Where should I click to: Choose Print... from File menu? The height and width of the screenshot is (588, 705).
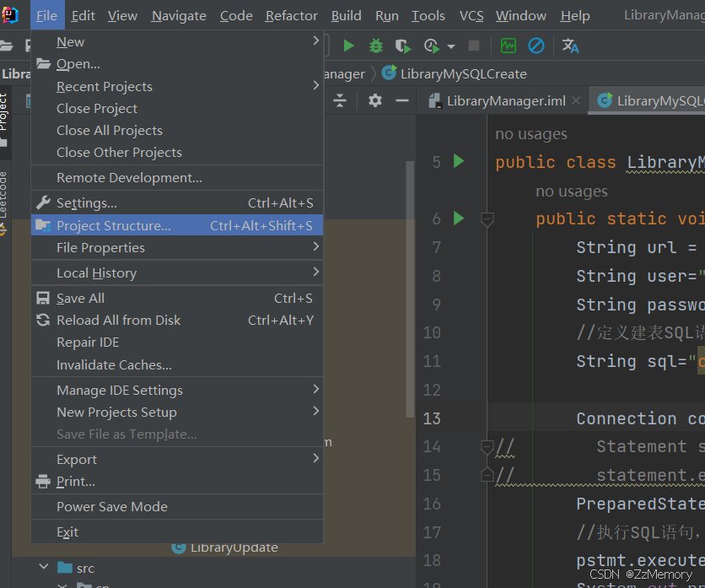click(x=177, y=482)
